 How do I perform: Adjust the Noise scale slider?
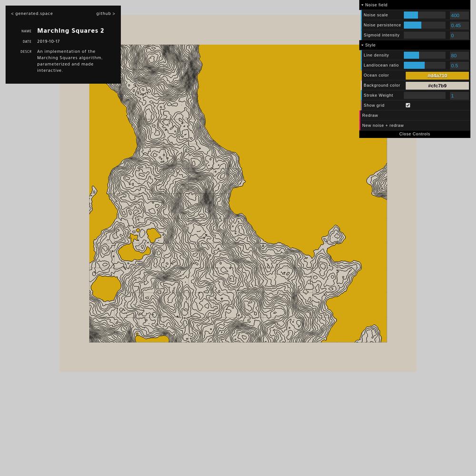425,15
